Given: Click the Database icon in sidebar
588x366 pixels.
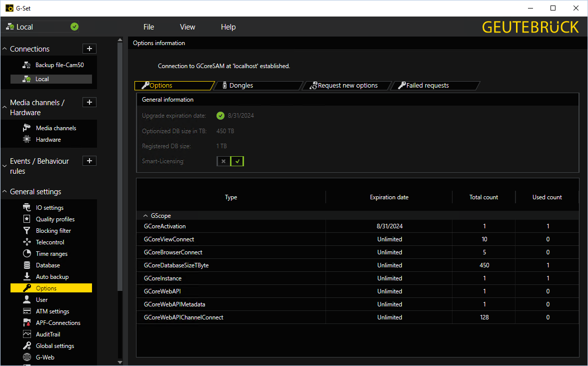Looking at the screenshot, I should click(x=27, y=265).
